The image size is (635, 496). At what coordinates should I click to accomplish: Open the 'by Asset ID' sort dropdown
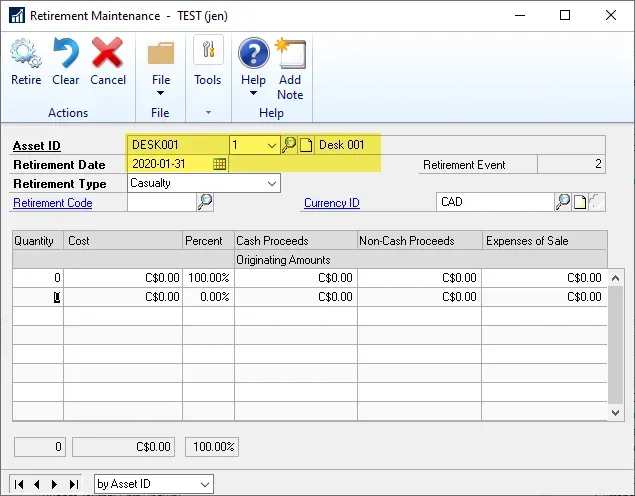tap(204, 484)
